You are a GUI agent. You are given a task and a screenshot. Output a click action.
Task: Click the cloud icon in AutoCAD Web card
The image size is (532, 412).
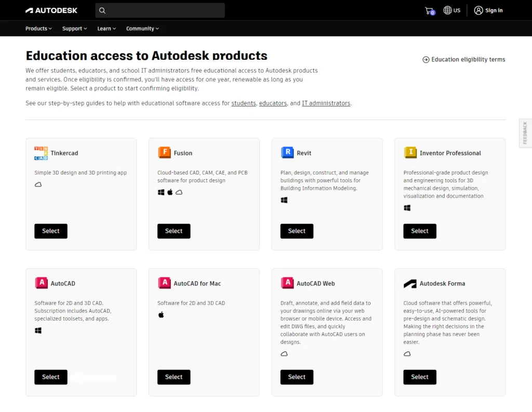[284, 354]
